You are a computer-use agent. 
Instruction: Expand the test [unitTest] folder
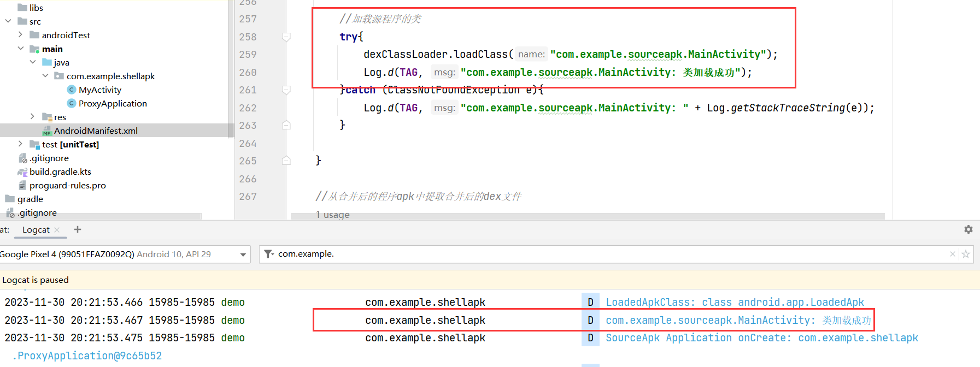tap(20, 144)
